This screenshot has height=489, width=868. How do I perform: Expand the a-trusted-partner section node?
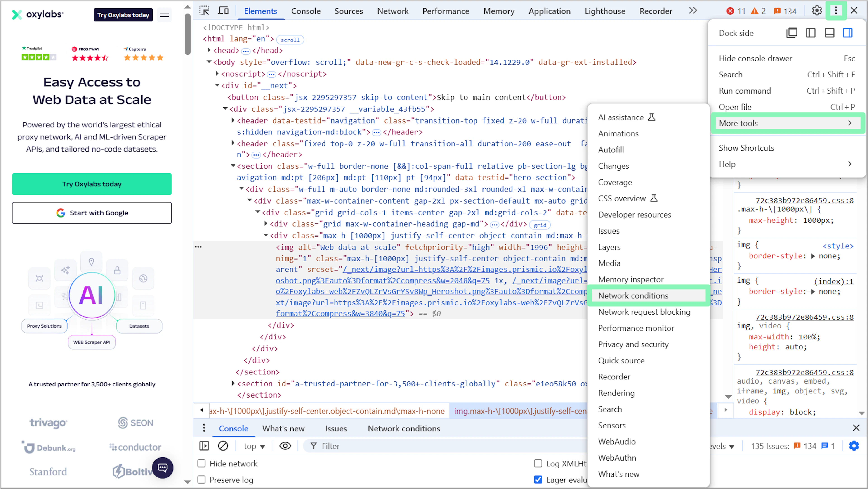click(x=233, y=383)
